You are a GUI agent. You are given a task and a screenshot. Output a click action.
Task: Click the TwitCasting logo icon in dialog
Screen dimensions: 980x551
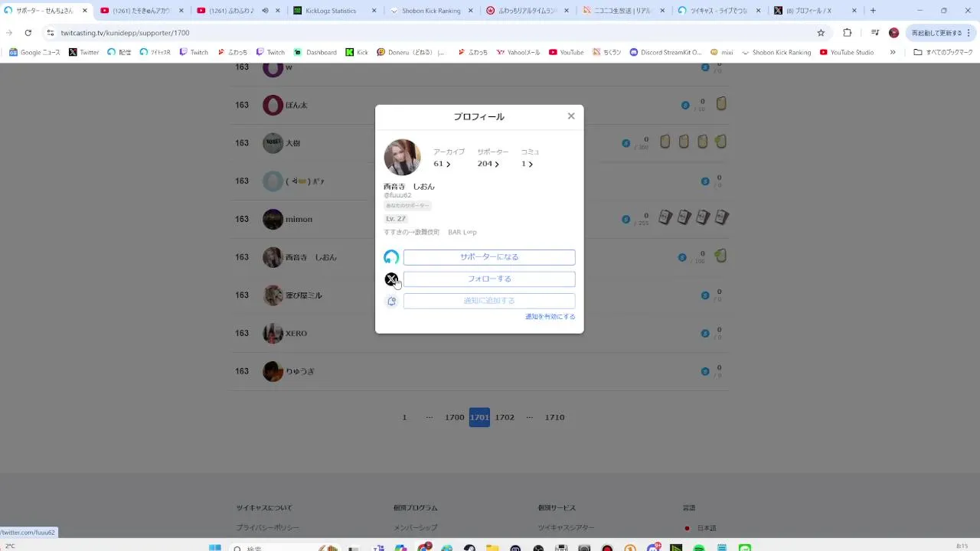point(391,257)
